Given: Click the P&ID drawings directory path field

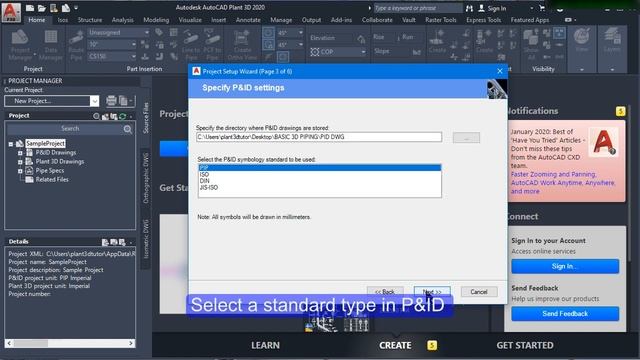Looking at the screenshot, I should (319, 137).
